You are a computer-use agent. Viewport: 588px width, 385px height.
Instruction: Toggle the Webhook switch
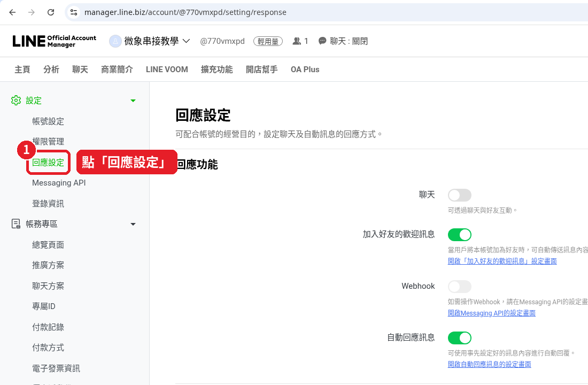click(459, 287)
